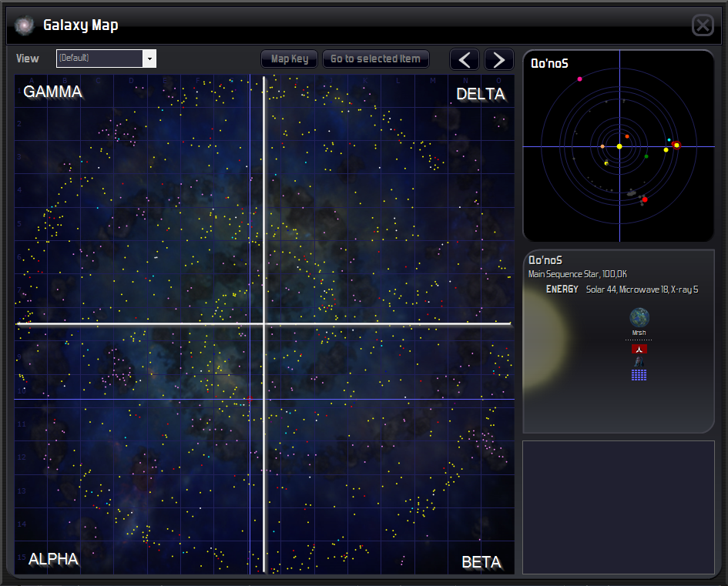Select the orange-red planet near the central star
Screen dimensions: 728x586
[x=627, y=136]
